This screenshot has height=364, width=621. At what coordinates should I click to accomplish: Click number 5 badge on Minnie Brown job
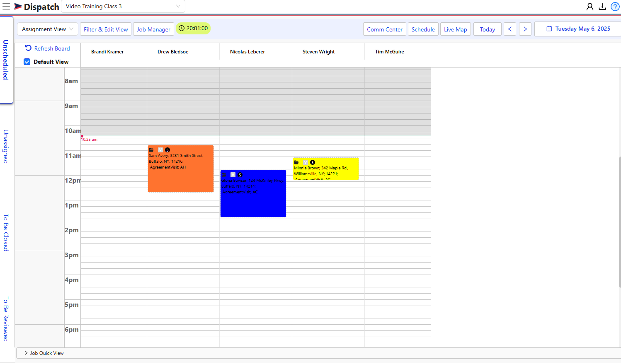(x=313, y=162)
